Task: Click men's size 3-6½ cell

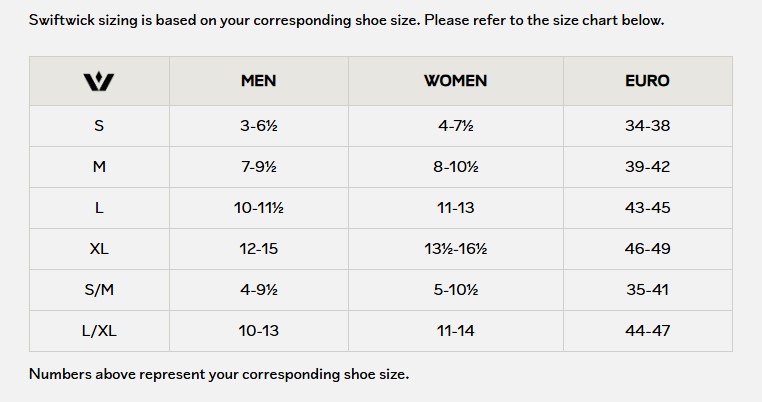Action: (x=259, y=126)
